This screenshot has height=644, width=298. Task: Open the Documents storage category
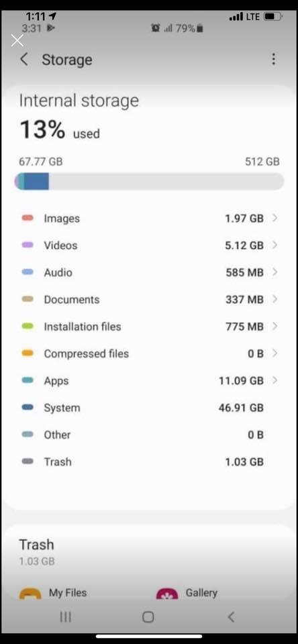(149, 299)
